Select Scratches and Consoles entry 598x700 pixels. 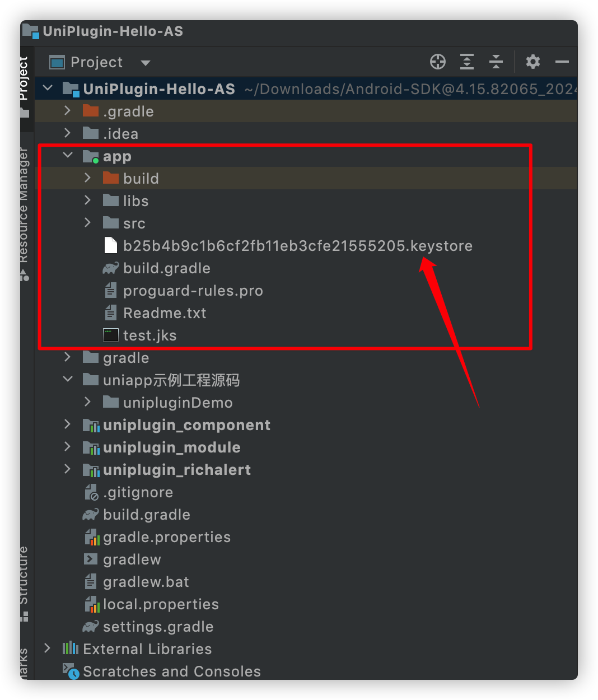point(172,671)
